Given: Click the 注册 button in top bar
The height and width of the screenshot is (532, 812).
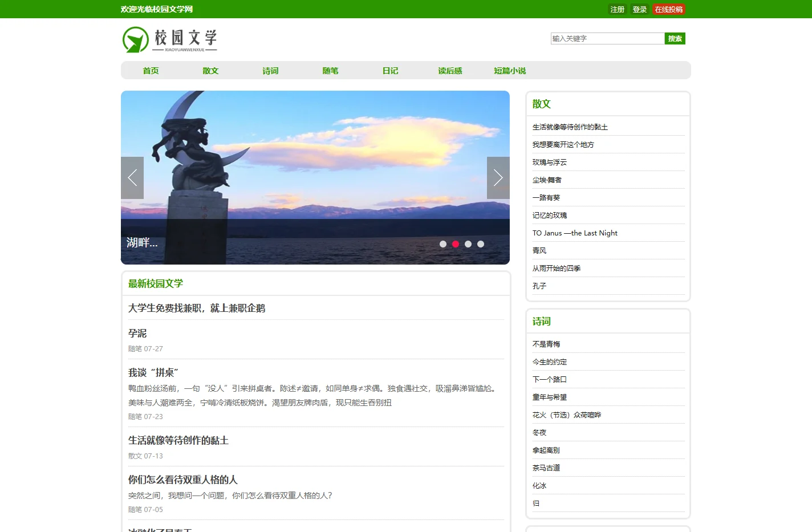Looking at the screenshot, I should tap(618, 10).
